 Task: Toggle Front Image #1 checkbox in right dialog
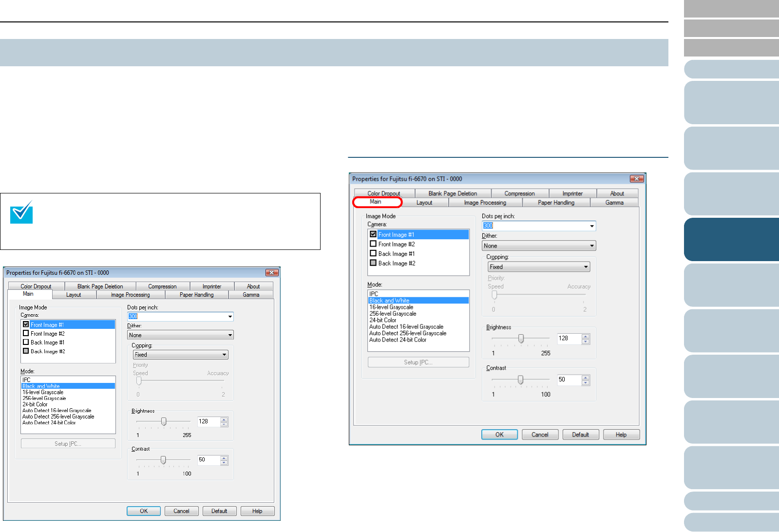click(373, 234)
